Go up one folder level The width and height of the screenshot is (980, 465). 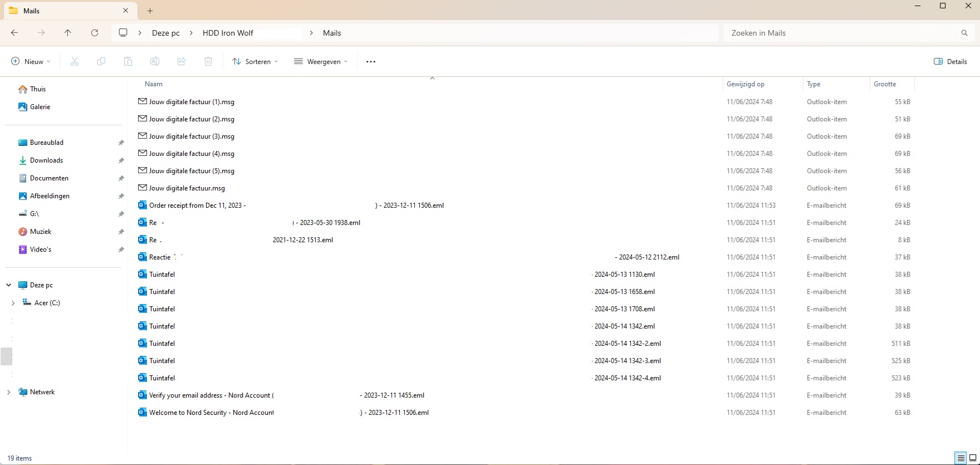(x=68, y=33)
